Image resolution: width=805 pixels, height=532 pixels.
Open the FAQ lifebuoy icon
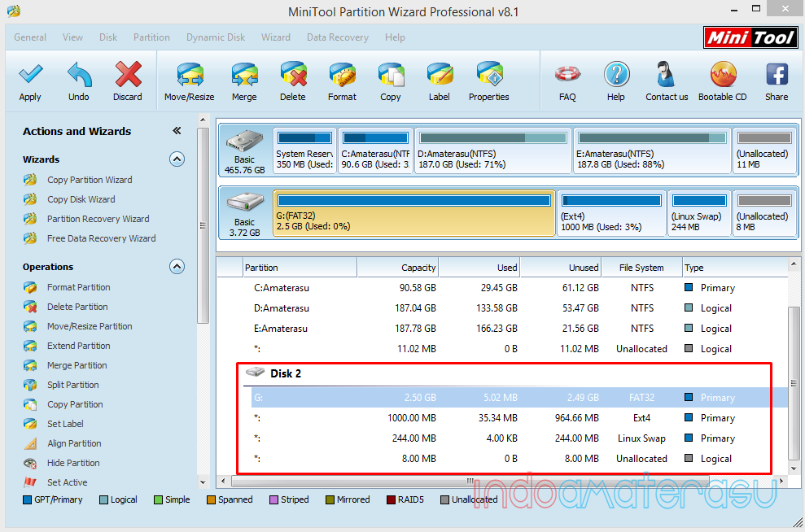tap(567, 74)
